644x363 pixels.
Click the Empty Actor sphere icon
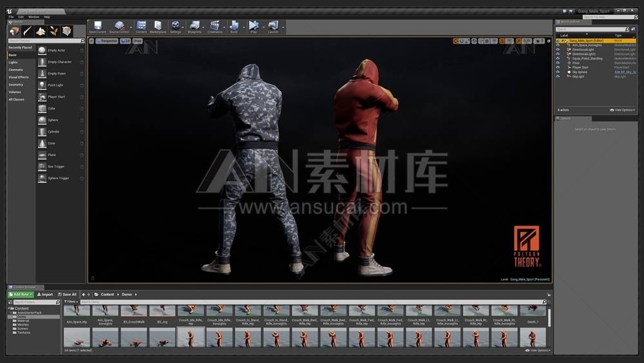coord(42,50)
